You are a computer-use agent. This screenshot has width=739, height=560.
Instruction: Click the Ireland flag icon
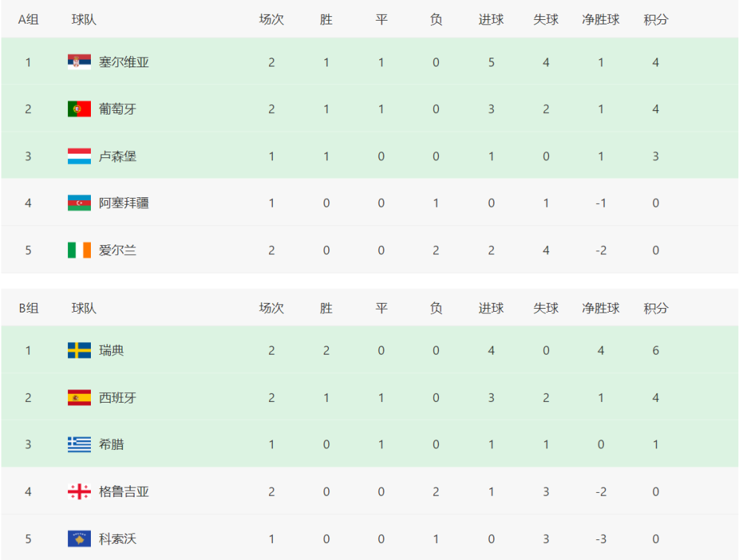(x=79, y=250)
